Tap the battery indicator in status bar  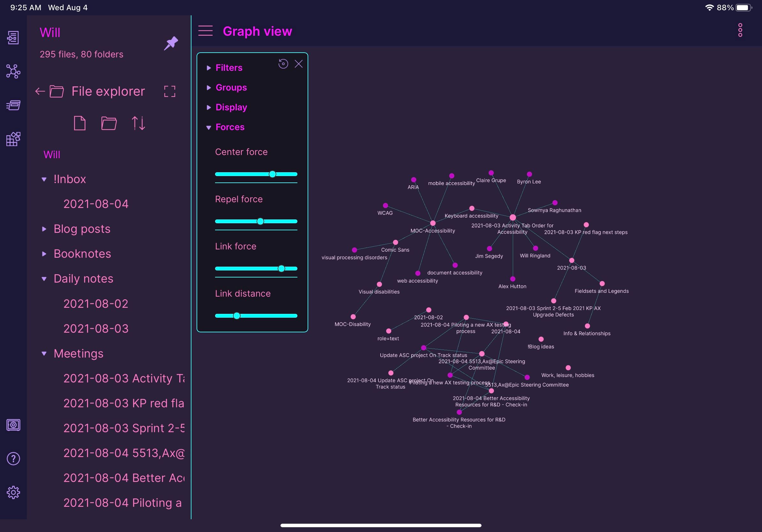[x=744, y=7]
